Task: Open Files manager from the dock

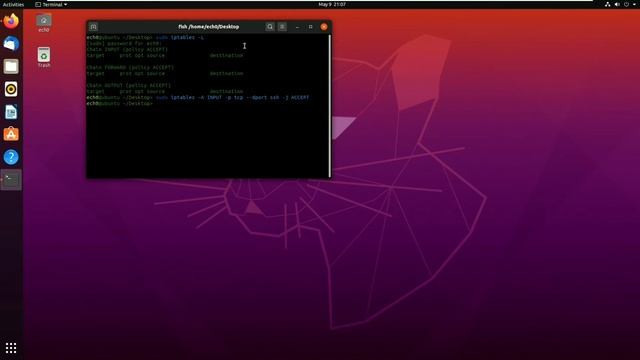Action: pyautogui.click(x=11, y=66)
